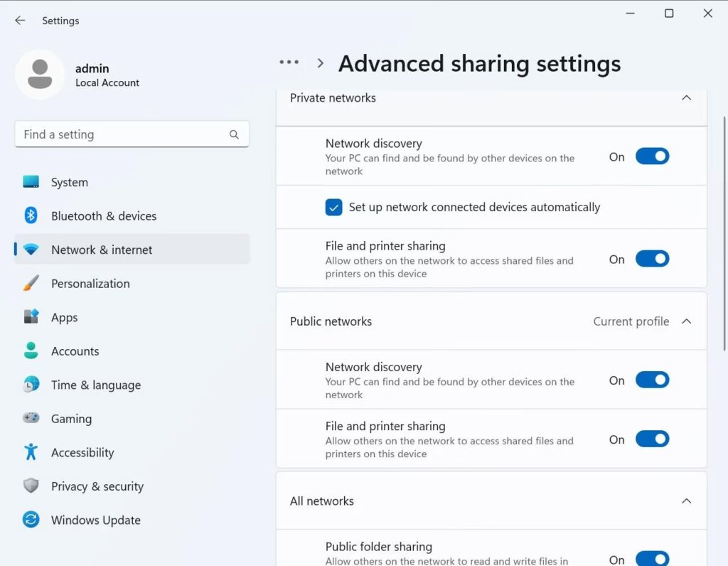Open the Privacy & security menu item

[97, 486]
